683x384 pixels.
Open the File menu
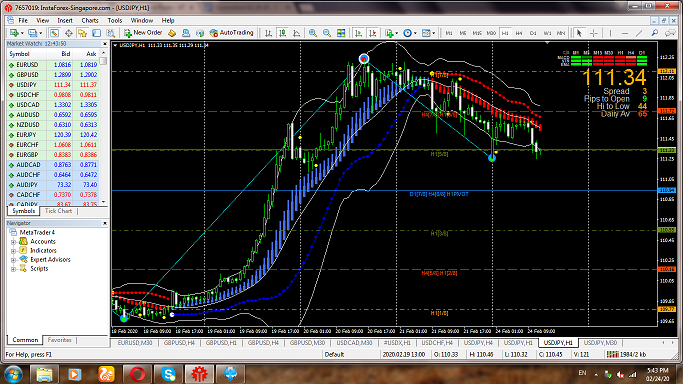pyautogui.click(x=23, y=20)
